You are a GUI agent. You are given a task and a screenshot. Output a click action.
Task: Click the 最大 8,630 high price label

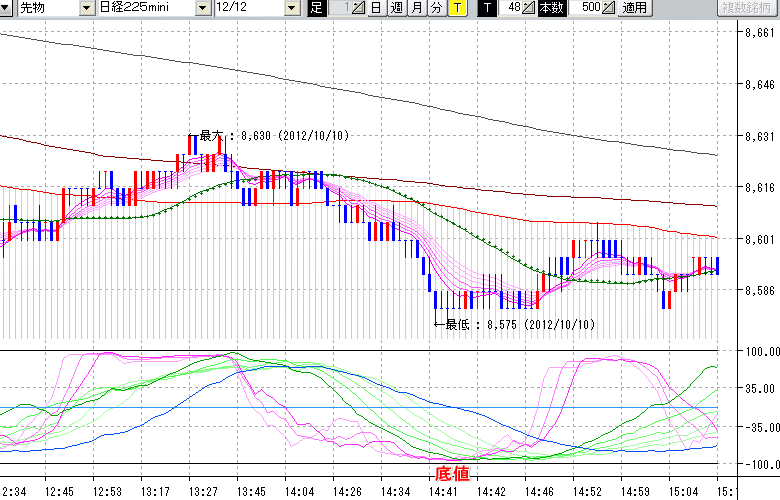[273, 135]
